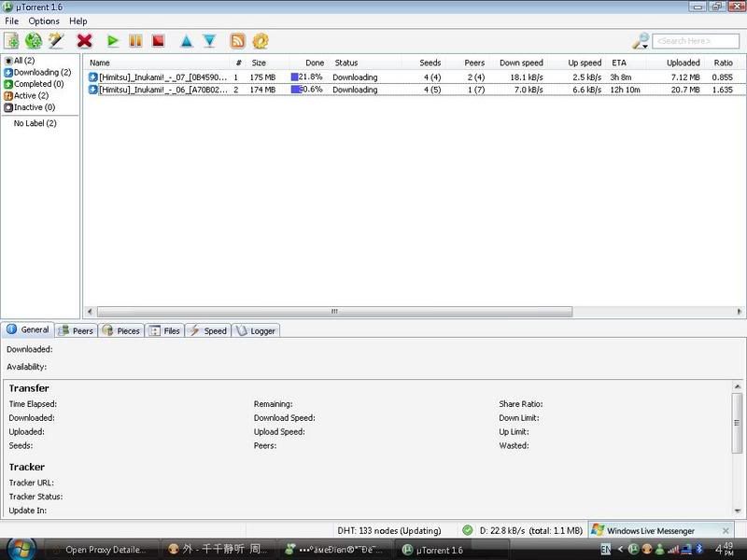Close the Windows Live Messenger notification
747x560 pixels.
[726, 530]
